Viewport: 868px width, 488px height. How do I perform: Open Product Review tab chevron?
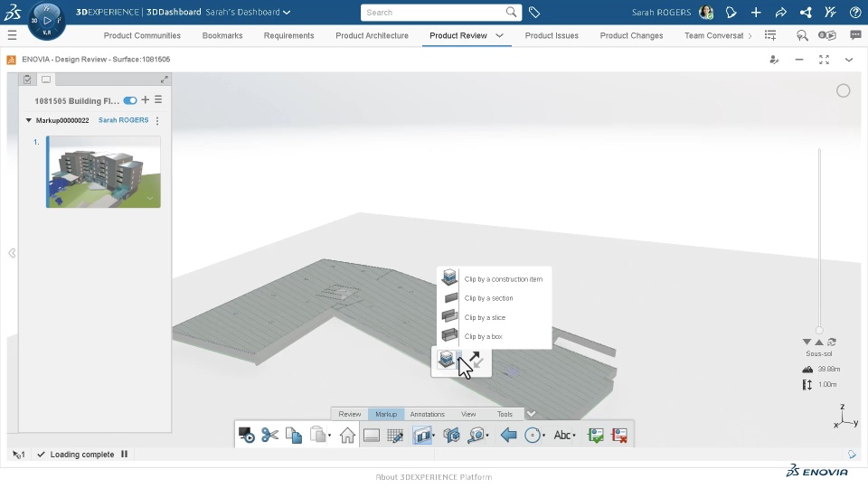[499, 35]
